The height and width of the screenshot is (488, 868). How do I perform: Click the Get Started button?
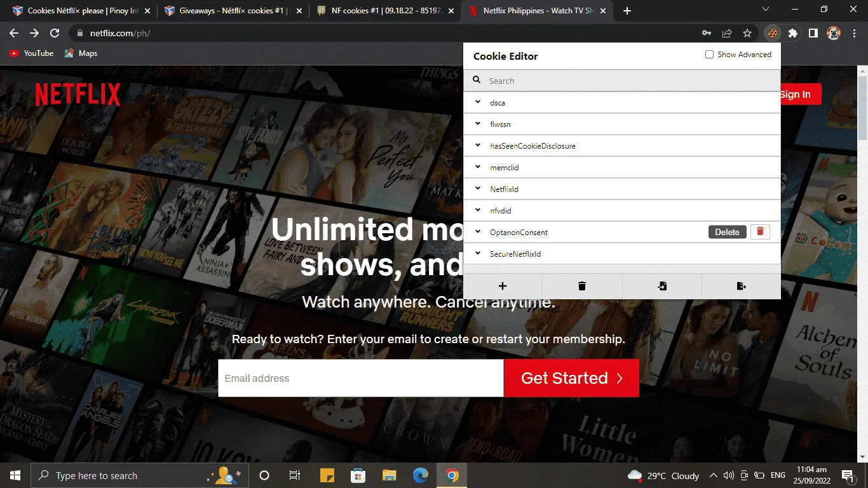[x=571, y=378]
